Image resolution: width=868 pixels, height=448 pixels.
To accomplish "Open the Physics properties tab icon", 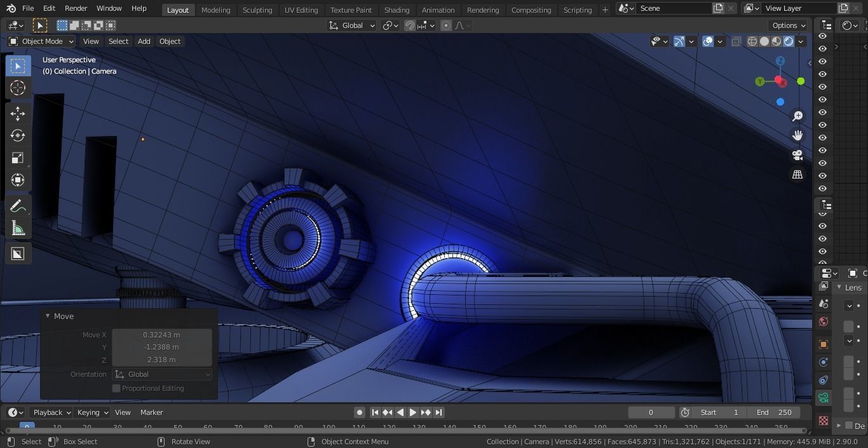I will [x=824, y=362].
